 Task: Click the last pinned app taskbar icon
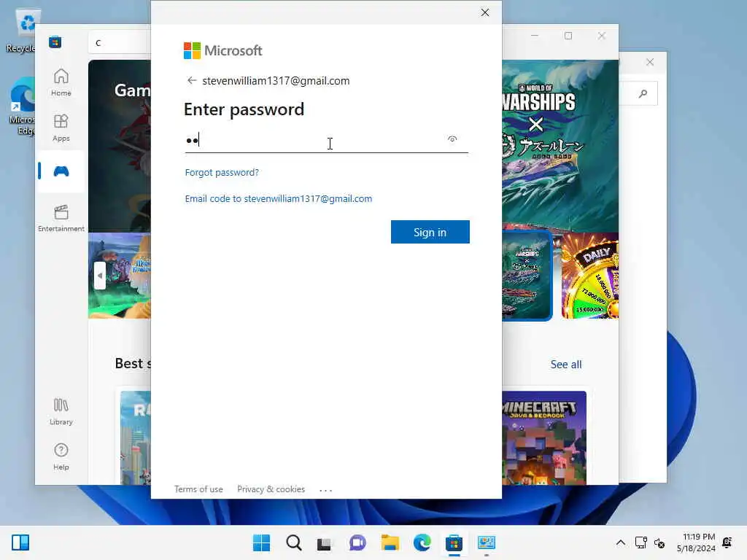(487, 542)
